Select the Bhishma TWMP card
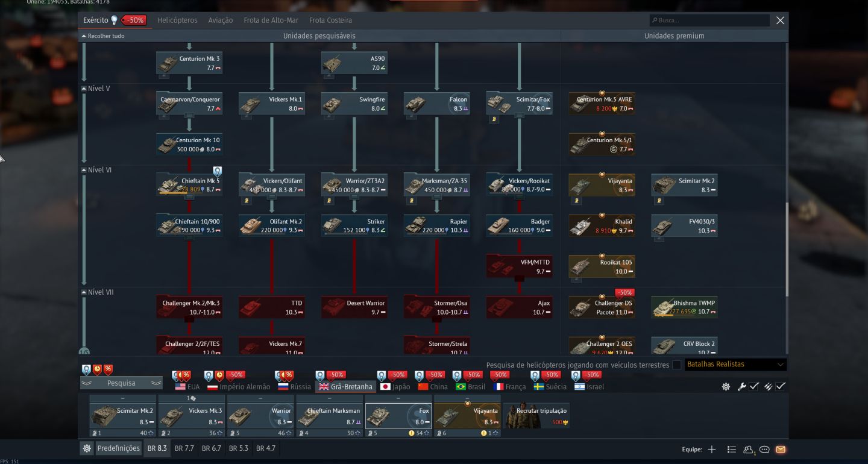 [685, 307]
